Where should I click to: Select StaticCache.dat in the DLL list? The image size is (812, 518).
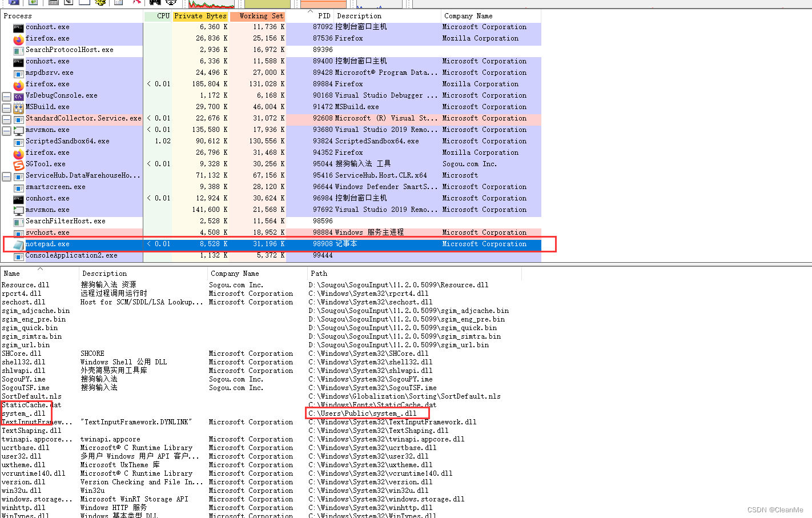[31, 405]
